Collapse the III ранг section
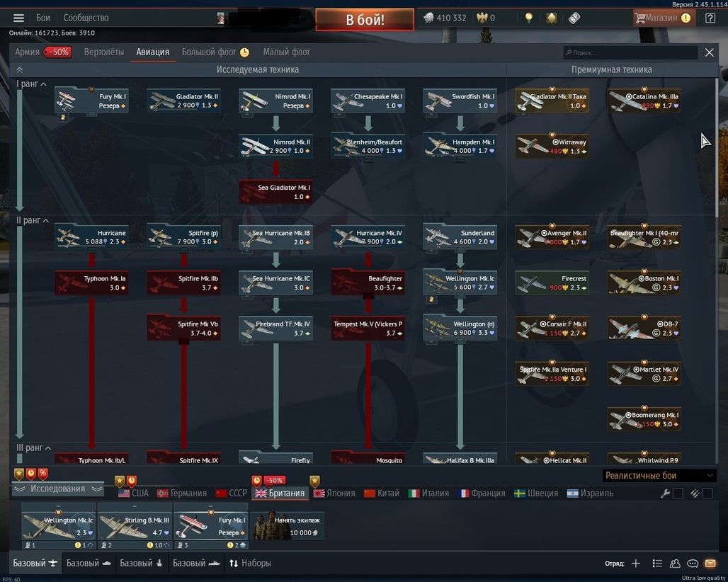728x582 pixels. point(33,448)
